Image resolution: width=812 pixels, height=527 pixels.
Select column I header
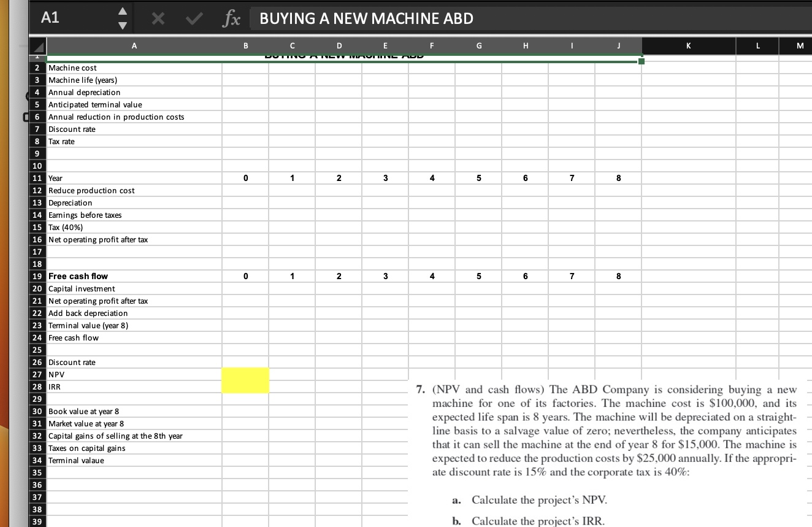click(x=572, y=46)
